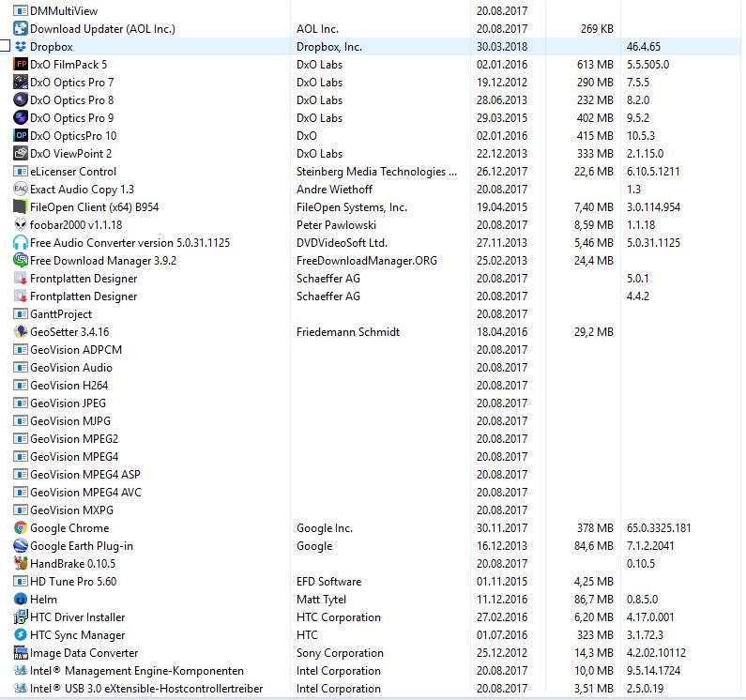Click publisher Steinberg Media Technologies
The height and width of the screenshot is (700, 746).
coord(376,172)
